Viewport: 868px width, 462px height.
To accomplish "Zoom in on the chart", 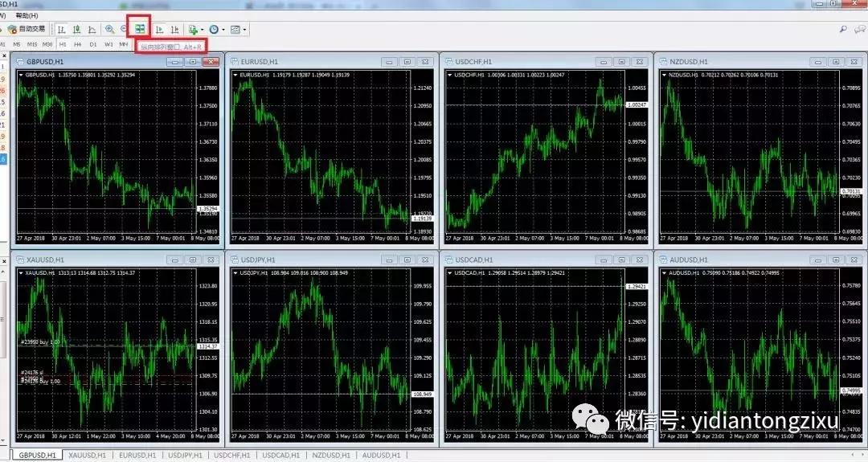I will pyautogui.click(x=109, y=30).
